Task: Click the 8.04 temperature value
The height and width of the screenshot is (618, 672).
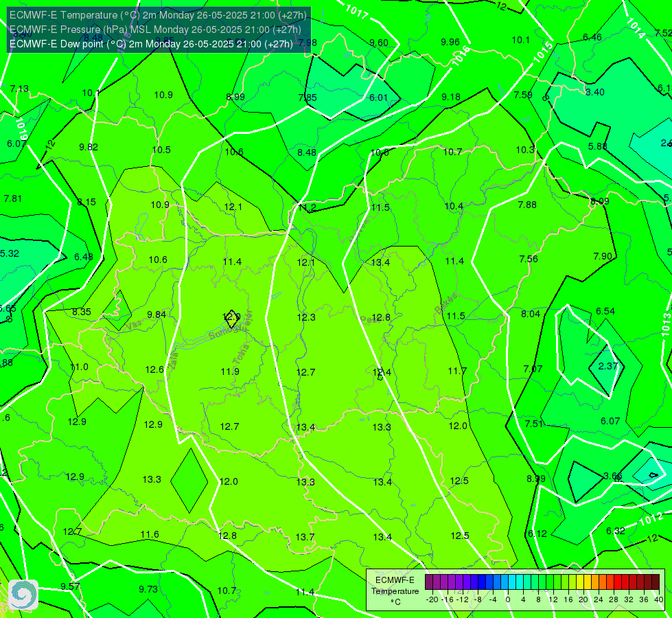Action: pyautogui.click(x=531, y=314)
